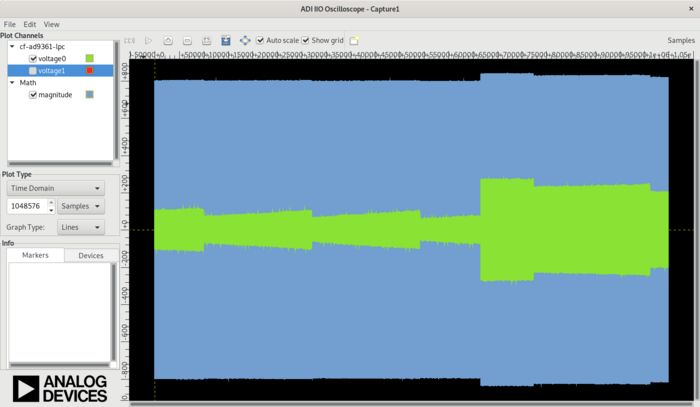Enable the voltage1 channel checkbox
This screenshot has width=700, height=407.
click(x=33, y=71)
